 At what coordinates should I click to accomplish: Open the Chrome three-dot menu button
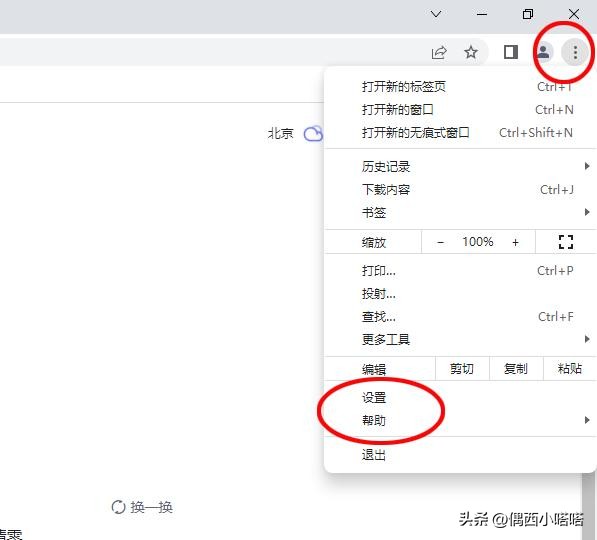click(575, 52)
